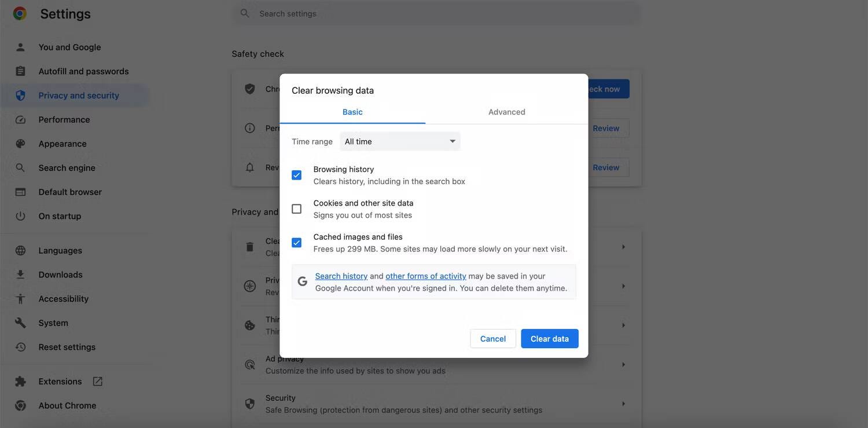Expand the Ad privacy row arrow

click(623, 365)
